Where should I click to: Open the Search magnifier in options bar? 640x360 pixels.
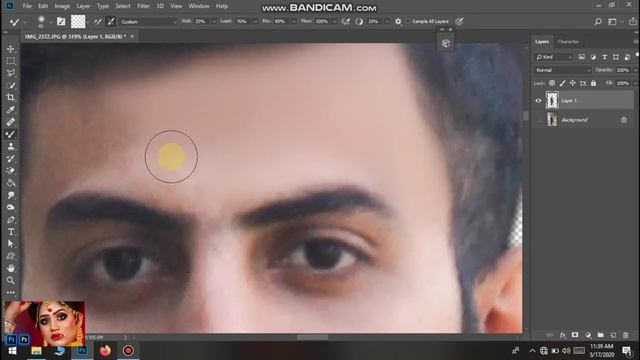(598, 22)
